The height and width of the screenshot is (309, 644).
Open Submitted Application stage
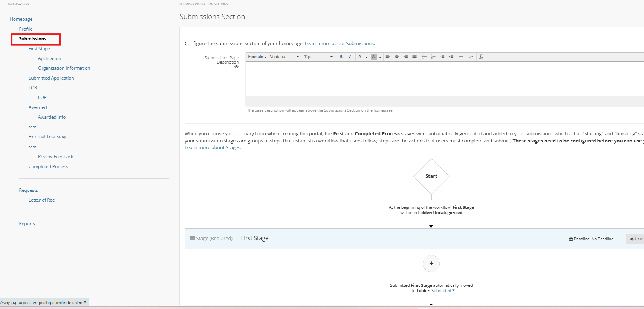[x=51, y=78]
